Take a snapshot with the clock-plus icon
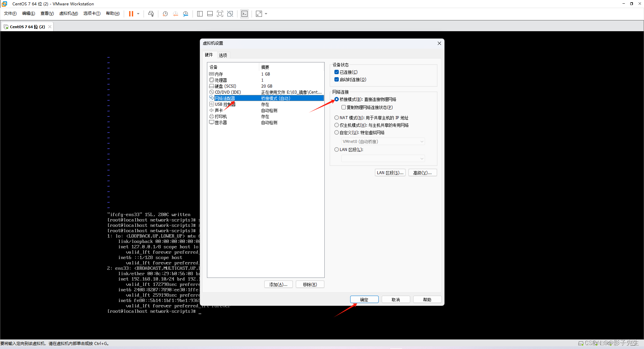The width and height of the screenshot is (644, 349). (x=165, y=14)
